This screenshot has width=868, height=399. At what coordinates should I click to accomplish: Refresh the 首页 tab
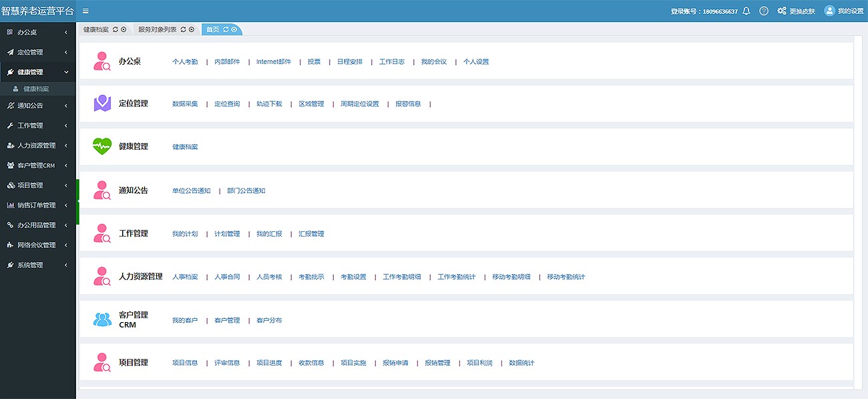(x=226, y=29)
